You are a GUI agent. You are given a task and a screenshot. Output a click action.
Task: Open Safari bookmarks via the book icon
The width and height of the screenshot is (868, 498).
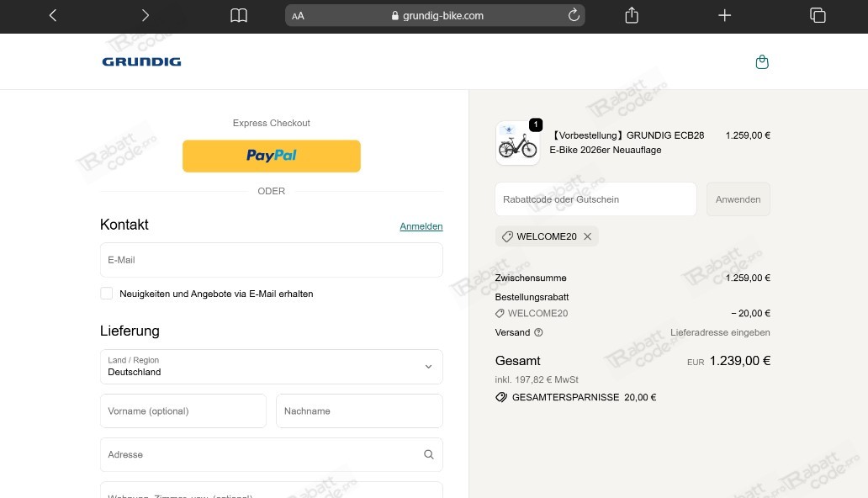coord(239,15)
